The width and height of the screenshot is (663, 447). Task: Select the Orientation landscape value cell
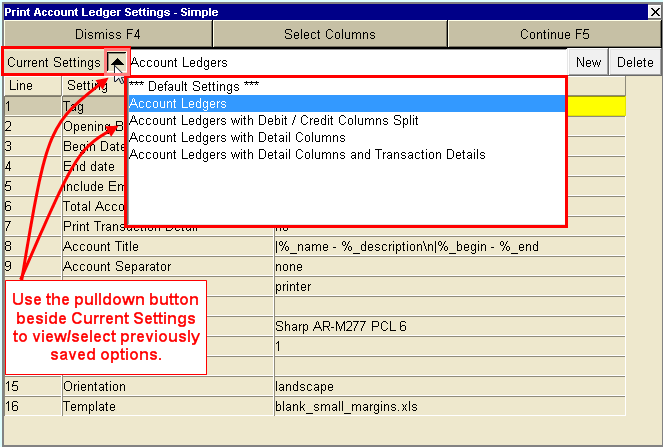449,386
